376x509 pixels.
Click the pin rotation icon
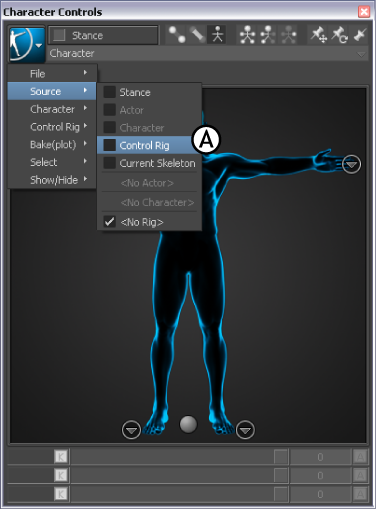[339, 35]
